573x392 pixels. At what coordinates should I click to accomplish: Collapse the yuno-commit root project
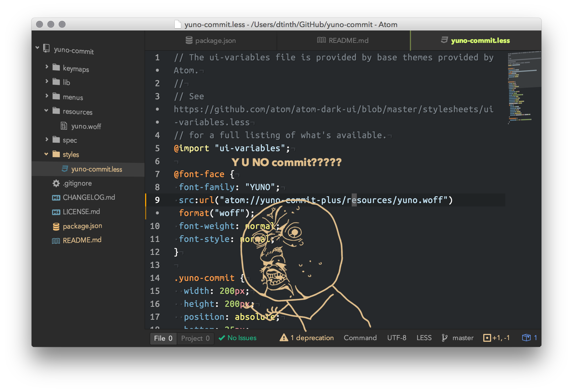click(x=37, y=48)
